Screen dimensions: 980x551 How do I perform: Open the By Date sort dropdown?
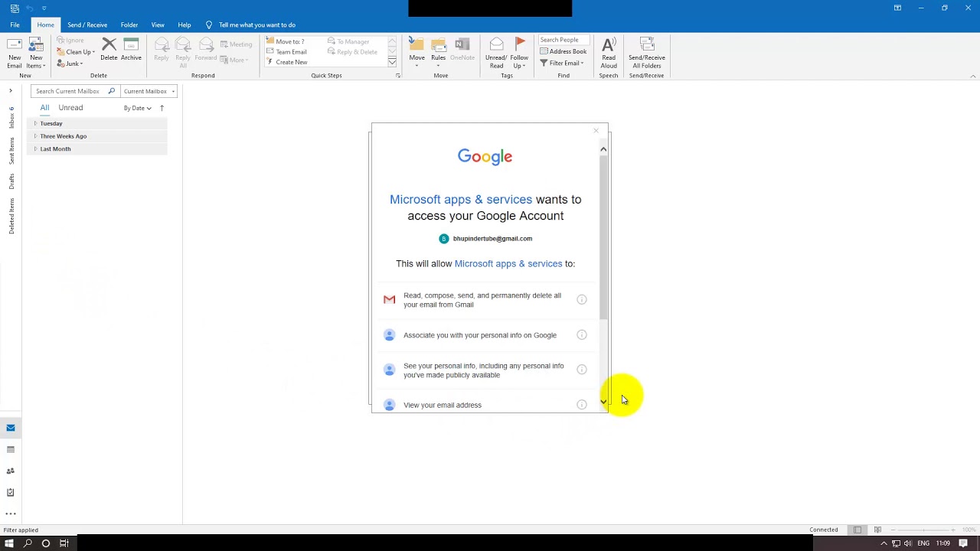tap(138, 108)
